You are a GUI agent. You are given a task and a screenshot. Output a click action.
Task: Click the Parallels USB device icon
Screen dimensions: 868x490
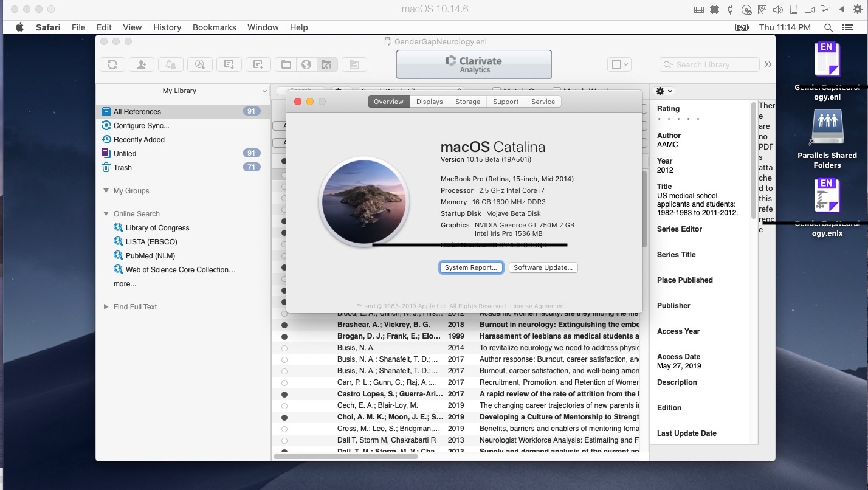(730, 10)
